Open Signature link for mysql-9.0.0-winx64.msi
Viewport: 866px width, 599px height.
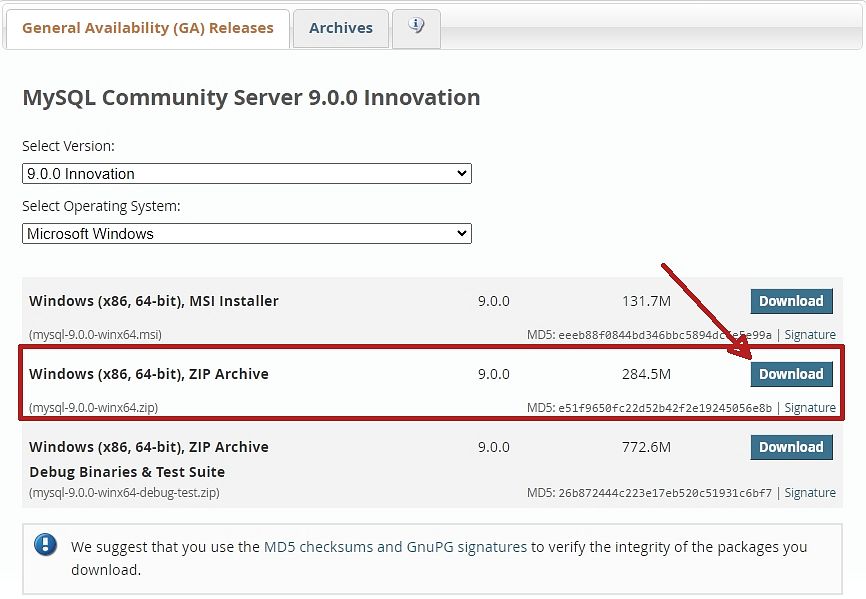point(810,335)
